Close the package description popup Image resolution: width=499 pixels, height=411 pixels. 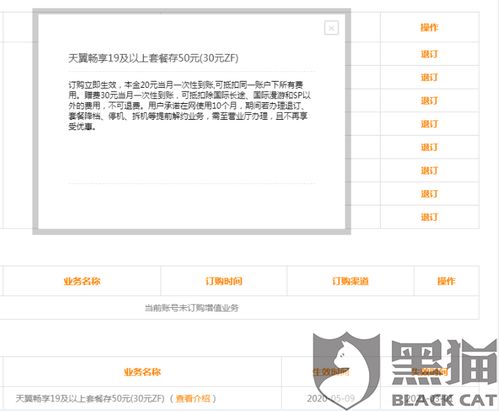tap(331, 28)
